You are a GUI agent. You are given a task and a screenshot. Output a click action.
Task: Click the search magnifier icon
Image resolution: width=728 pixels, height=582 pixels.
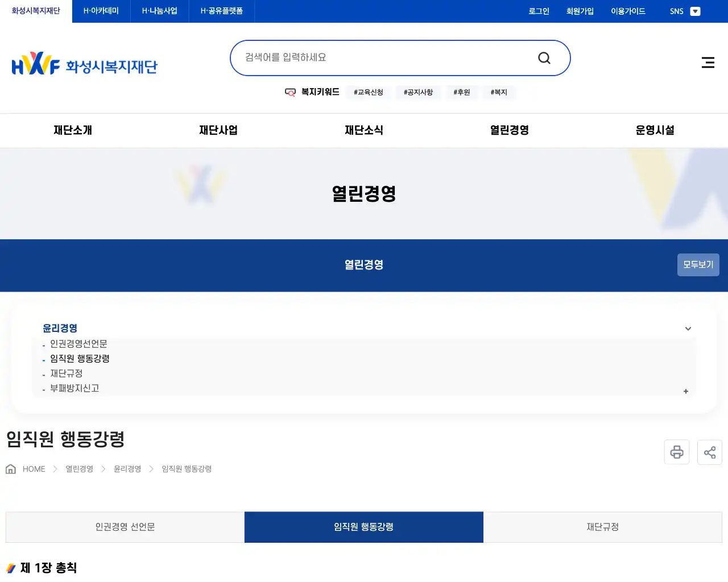pos(544,57)
